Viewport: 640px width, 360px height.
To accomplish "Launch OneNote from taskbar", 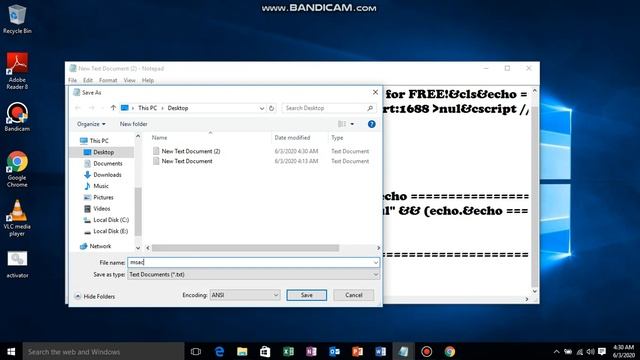I will pyautogui.click(x=311, y=351).
